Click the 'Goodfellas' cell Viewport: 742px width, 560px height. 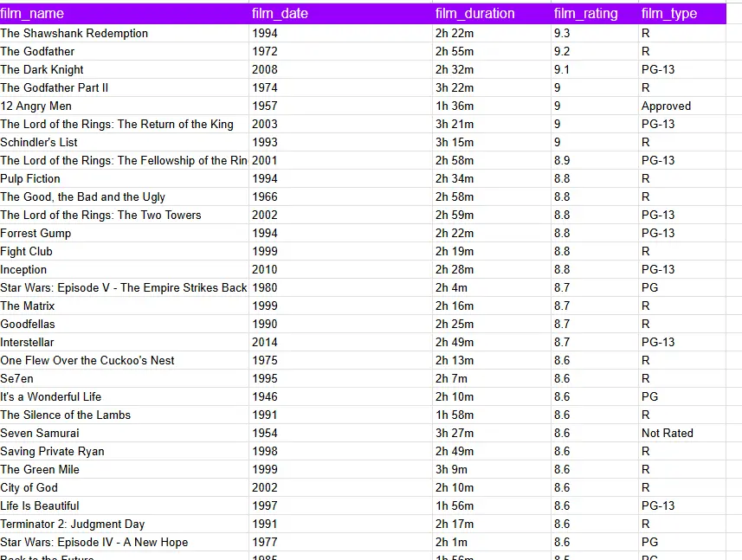(124, 324)
